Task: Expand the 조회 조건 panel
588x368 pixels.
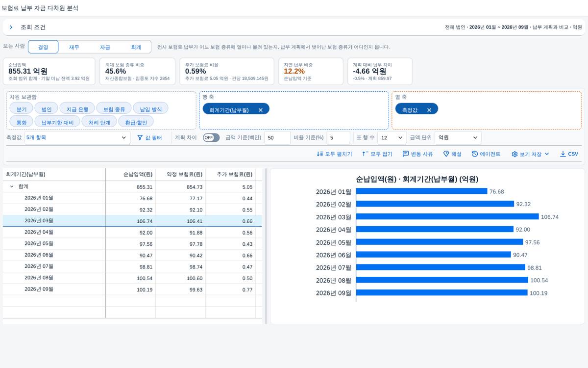Action: (x=11, y=27)
